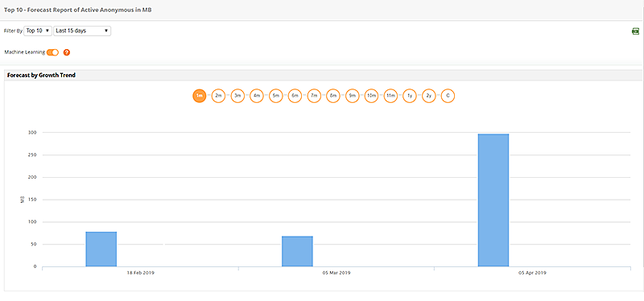Image resolution: width=644 pixels, height=301 pixels.
Task: Select the 9m forecast period
Action: coord(353,96)
